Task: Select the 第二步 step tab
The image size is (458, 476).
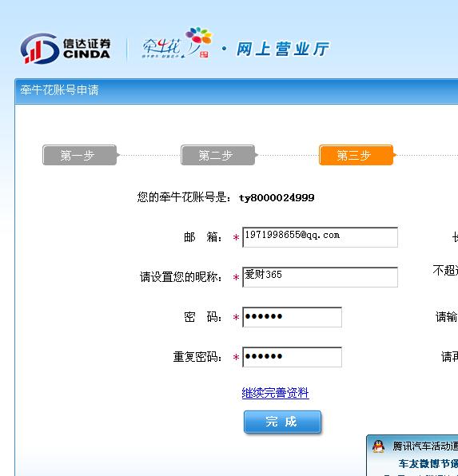Action: point(218,155)
